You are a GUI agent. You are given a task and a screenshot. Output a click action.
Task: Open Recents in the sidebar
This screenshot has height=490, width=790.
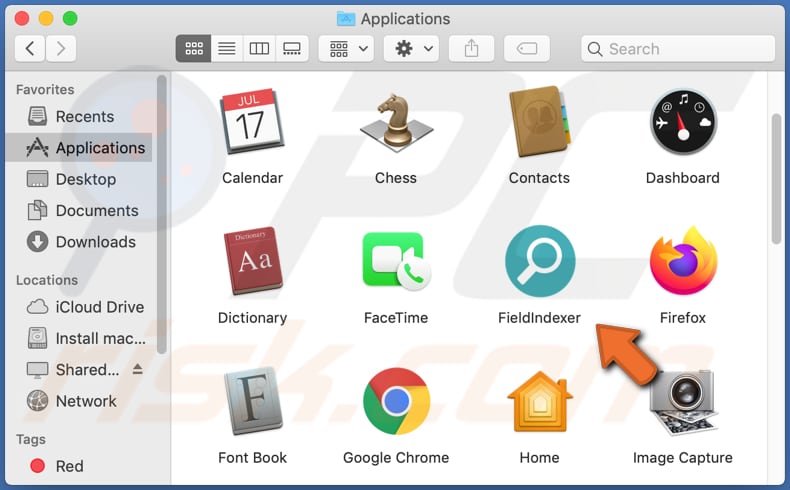click(79, 116)
